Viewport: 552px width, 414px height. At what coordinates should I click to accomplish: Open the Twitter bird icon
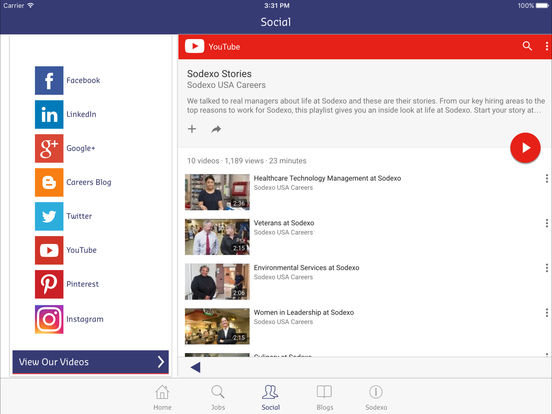point(49,216)
